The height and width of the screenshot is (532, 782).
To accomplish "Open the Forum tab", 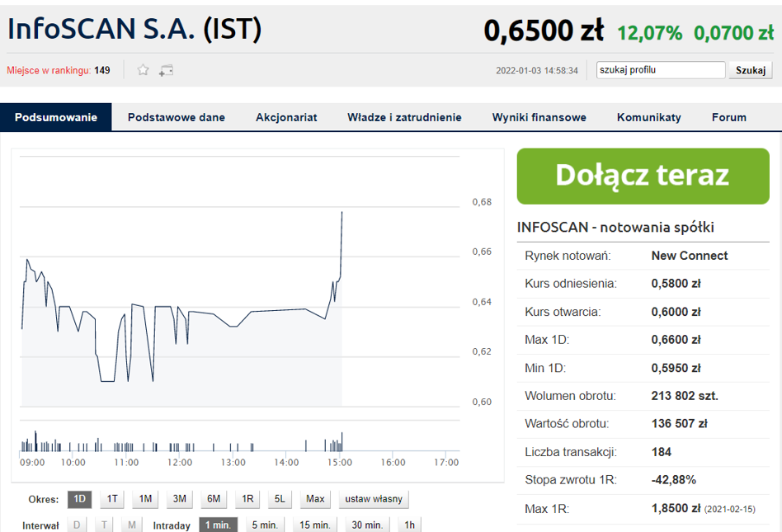I will coord(728,117).
